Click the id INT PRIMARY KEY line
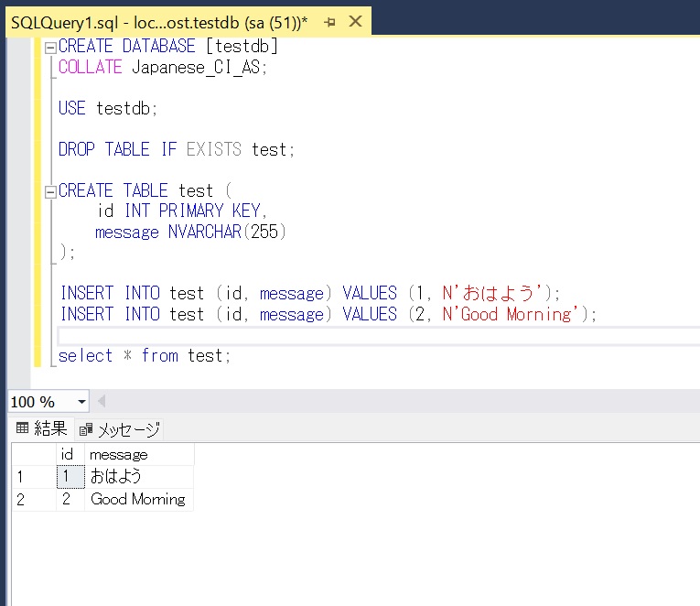 point(182,211)
